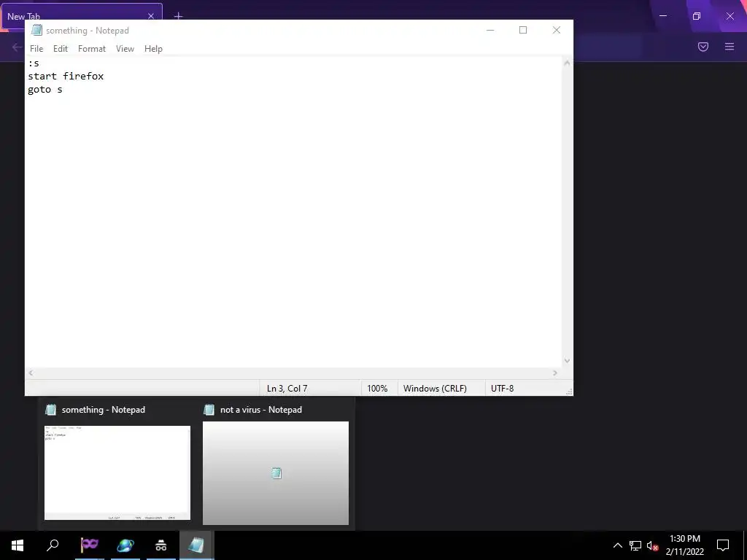Open the Edit menu in Notepad
Image resolution: width=747 pixels, height=560 pixels.
[x=60, y=49]
